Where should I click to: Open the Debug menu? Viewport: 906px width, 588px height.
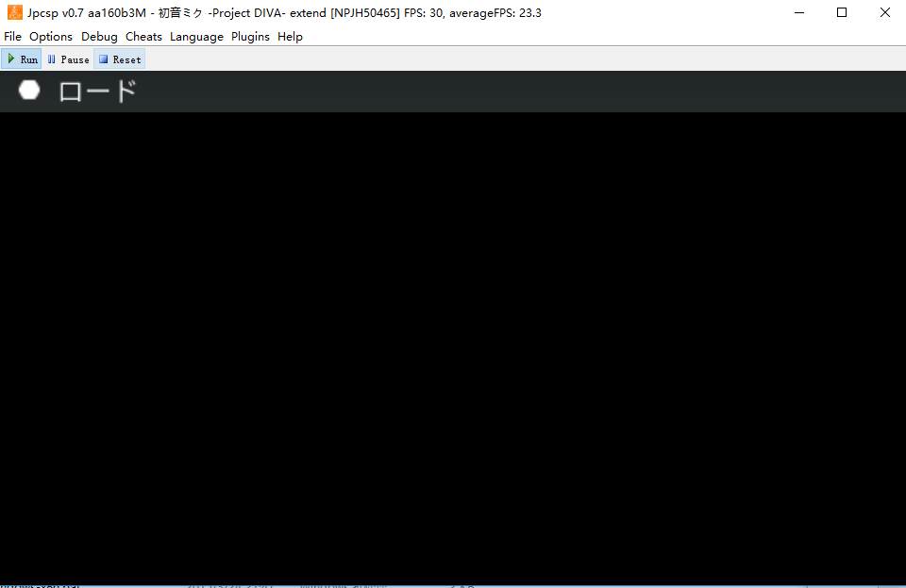99,37
